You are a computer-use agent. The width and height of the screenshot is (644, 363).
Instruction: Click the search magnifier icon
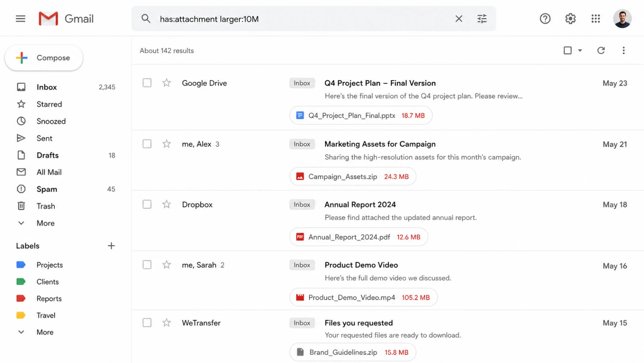[x=146, y=19]
